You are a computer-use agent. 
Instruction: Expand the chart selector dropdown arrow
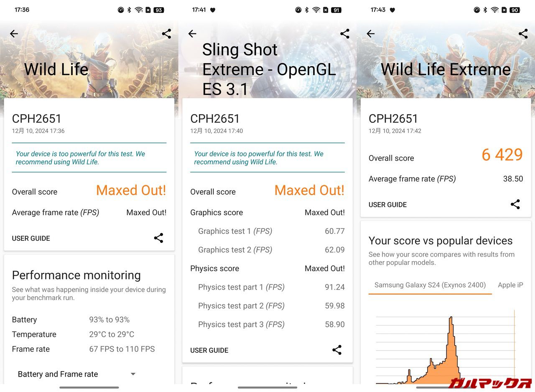133,374
